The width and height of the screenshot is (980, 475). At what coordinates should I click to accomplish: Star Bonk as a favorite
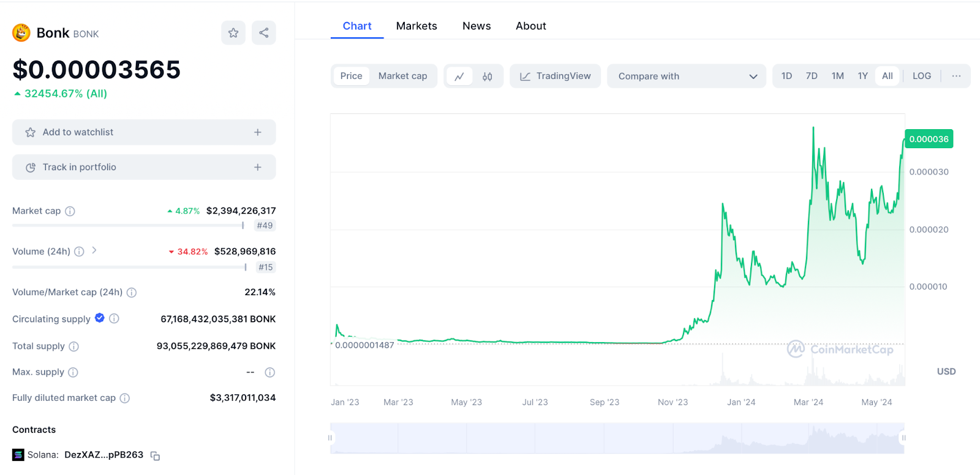coord(233,33)
